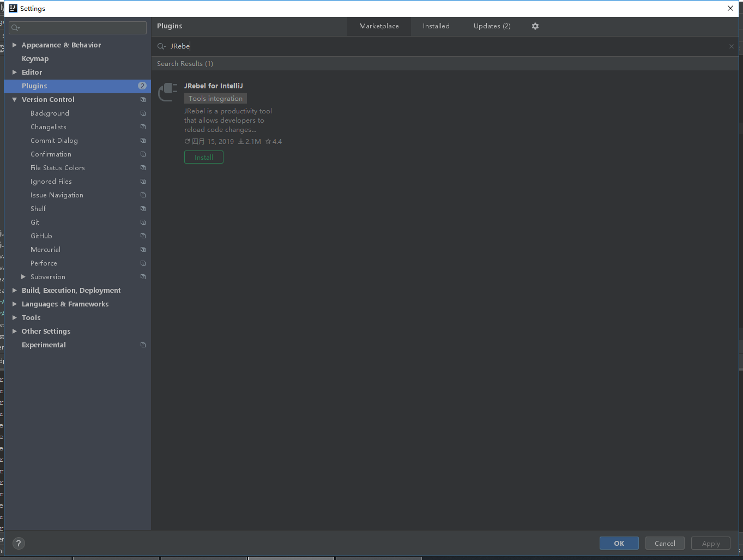Viewport: 743px width, 560px height.
Task: Select the Keymap settings item
Action: (x=35, y=59)
